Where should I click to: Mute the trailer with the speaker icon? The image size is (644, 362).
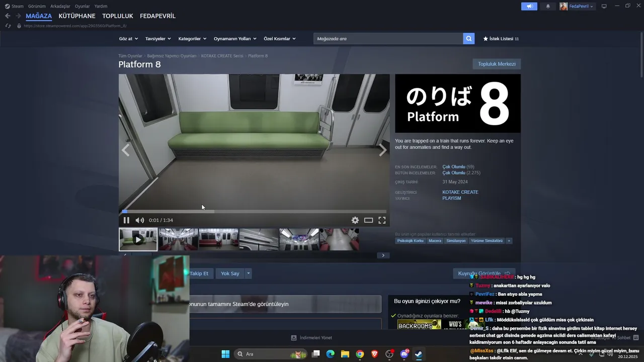[x=140, y=220]
